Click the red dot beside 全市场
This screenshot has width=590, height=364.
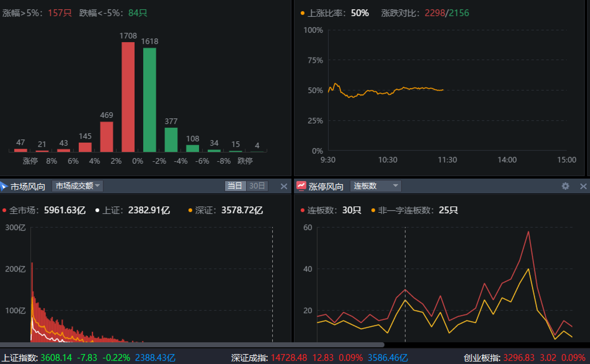point(4,211)
